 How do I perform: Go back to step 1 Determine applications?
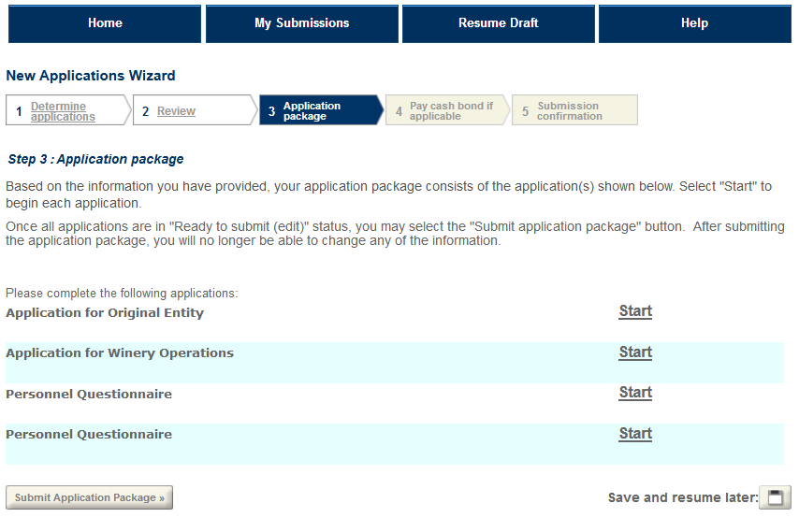tap(63, 111)
